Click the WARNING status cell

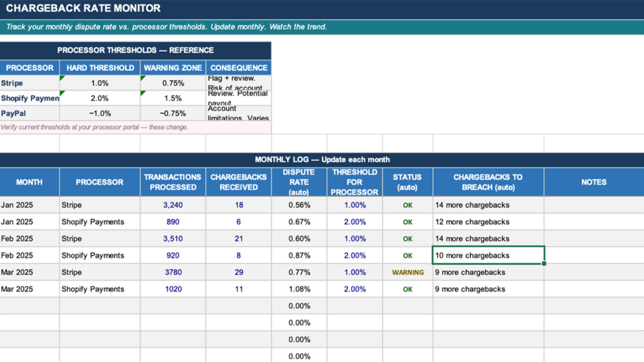pos(408,272)
